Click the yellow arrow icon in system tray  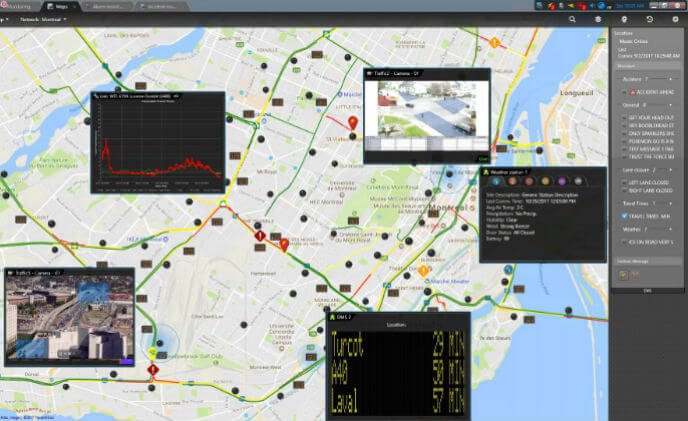(x=571, y=6)
